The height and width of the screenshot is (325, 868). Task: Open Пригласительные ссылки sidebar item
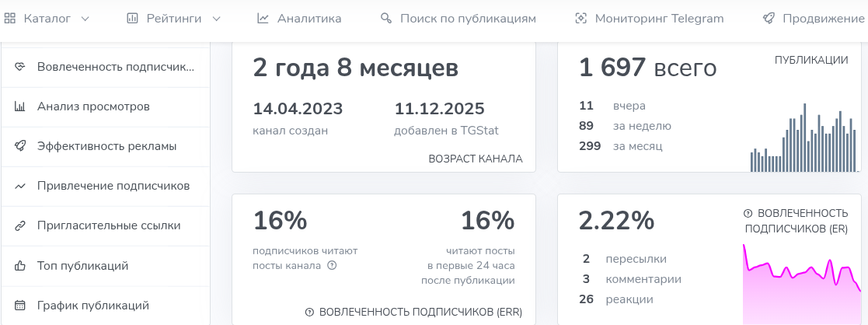click(x=109, y=225)
